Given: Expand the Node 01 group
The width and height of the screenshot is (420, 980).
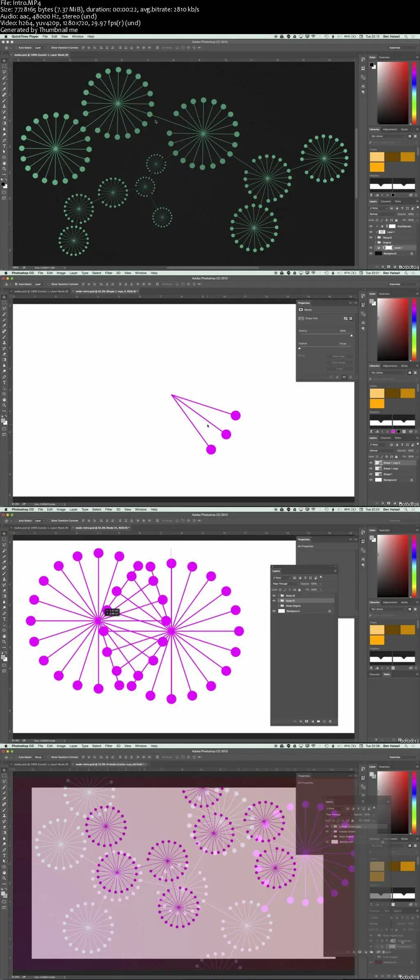Looking at the screenshot, I should 278,601.
